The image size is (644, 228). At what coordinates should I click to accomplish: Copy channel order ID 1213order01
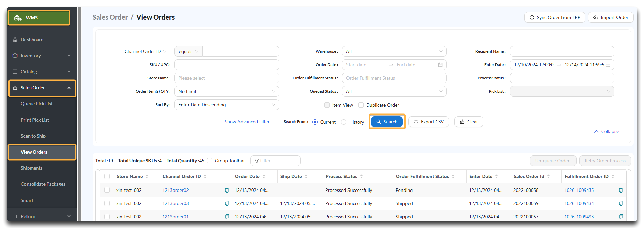click(227, 217)
